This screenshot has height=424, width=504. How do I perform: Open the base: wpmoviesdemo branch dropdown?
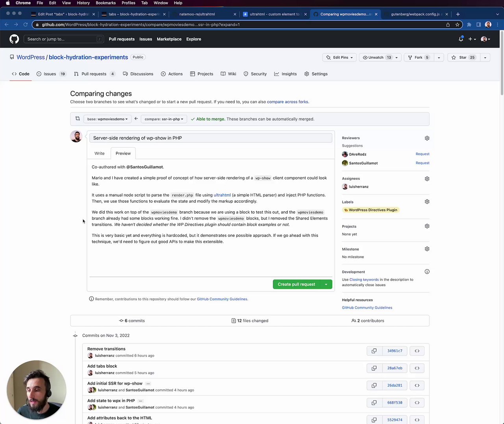point(107,119)
